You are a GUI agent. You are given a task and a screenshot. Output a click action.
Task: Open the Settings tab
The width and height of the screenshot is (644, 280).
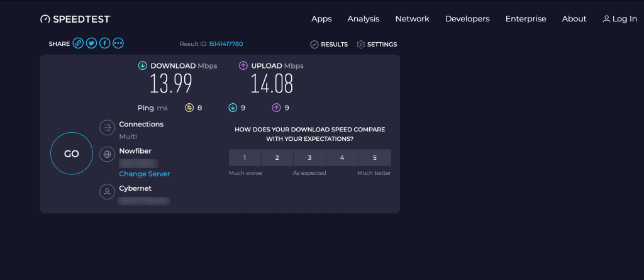pyautogui.click(x=377, y=45)
